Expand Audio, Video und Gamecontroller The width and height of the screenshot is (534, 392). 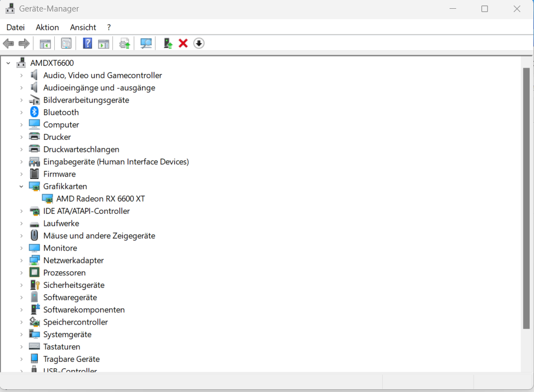point(21,75)
